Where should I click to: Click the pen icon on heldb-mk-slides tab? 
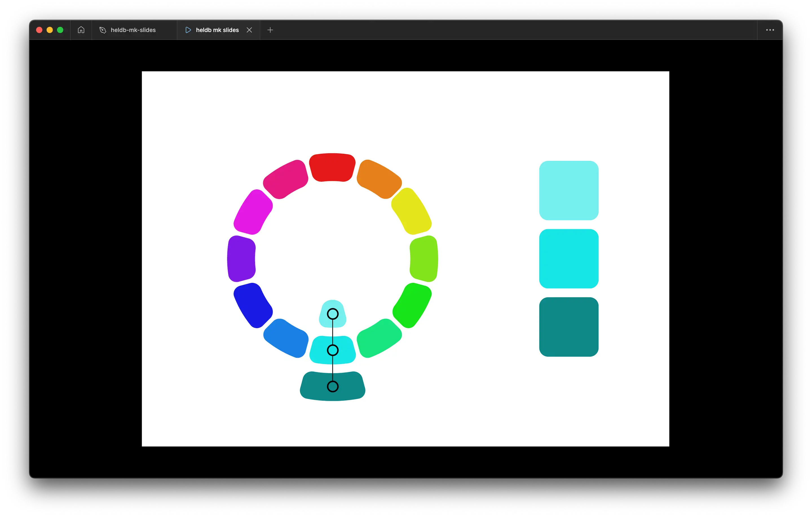pyautogui.click(x=103, y=30)
